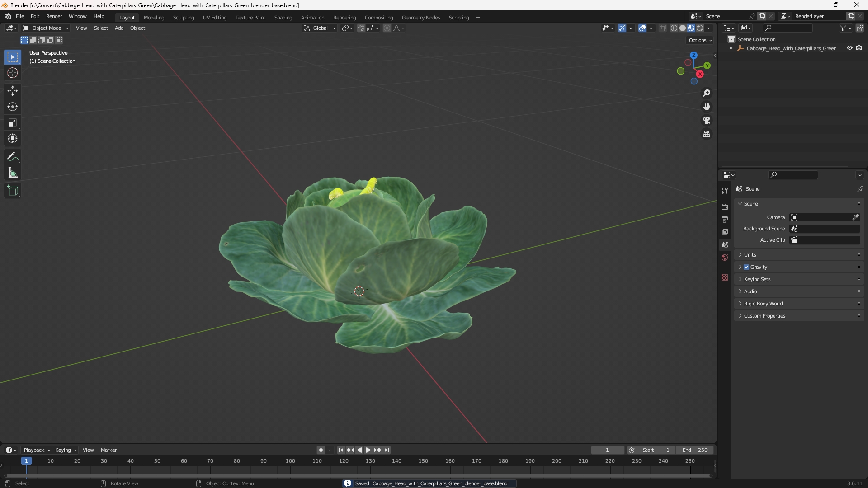Open the Options dropdown in viewport
This screenshot has width=868, height=488.
tap(700, 40)
